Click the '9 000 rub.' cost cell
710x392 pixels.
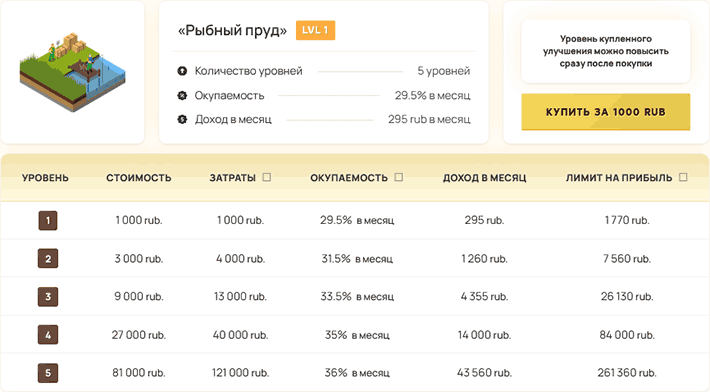[x=139, y=297]
